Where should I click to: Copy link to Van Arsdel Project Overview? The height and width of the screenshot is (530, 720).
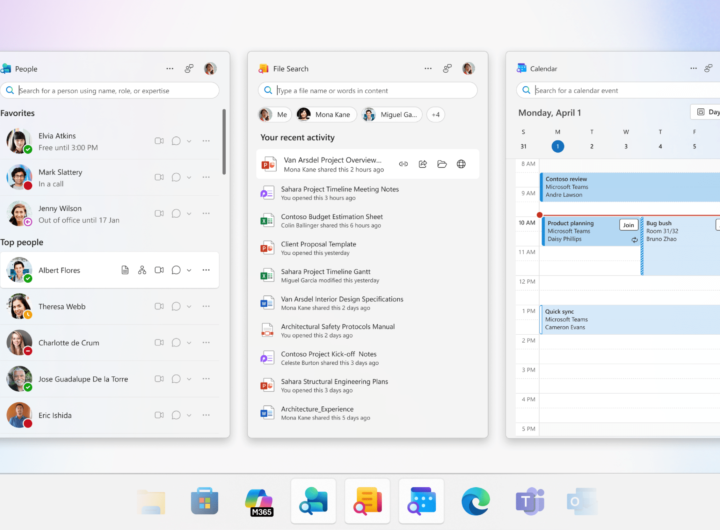coord(404,164)
